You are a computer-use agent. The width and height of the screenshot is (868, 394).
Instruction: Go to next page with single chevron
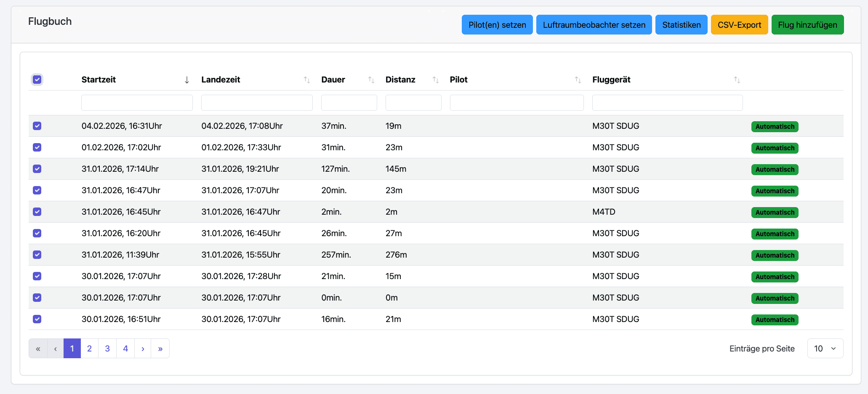click(x=143, y=349)
